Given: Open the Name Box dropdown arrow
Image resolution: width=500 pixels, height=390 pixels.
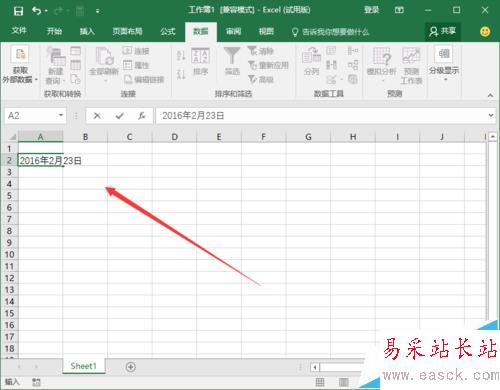Looking at the screenshot, I should point(61,115).
